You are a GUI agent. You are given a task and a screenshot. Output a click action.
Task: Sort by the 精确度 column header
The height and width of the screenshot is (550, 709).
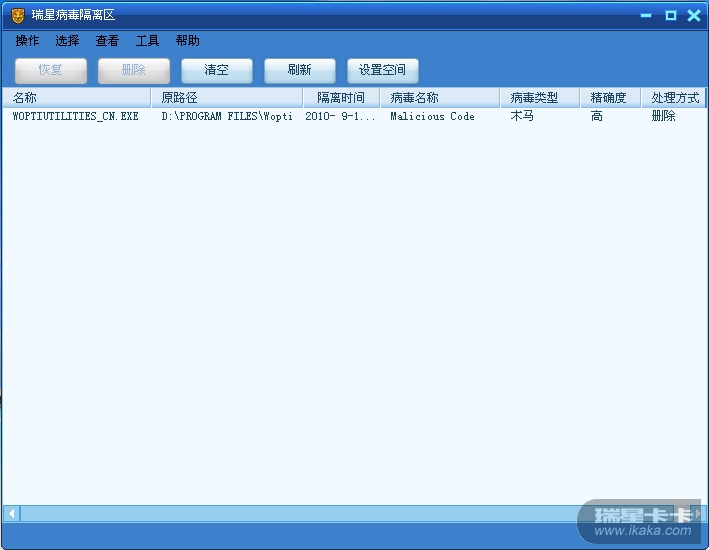[610, 98]
